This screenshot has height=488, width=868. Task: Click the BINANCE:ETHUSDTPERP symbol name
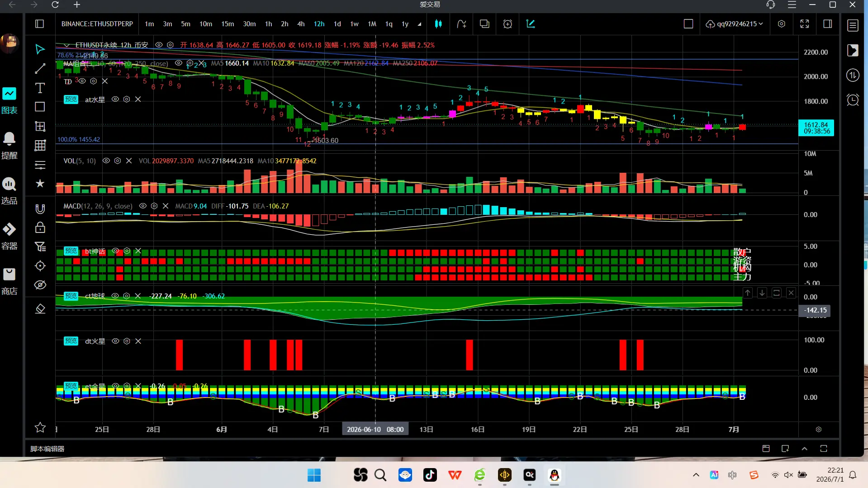pos(97,24)
